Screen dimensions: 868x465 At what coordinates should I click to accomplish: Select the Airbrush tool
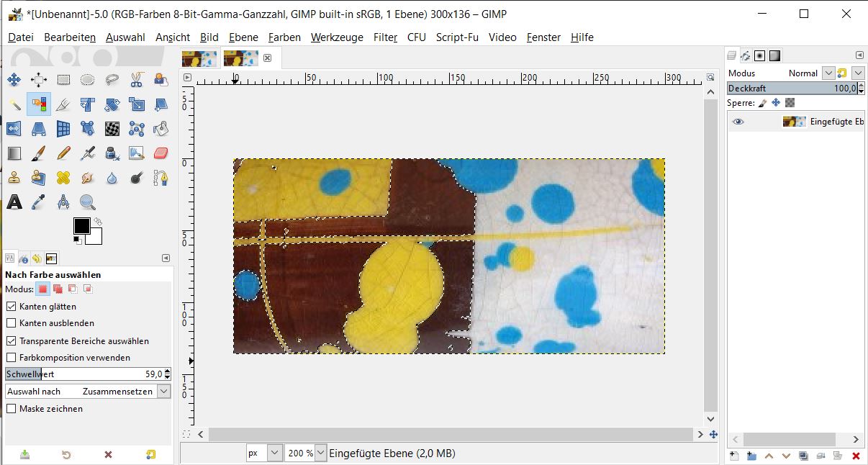coord(88,153)
